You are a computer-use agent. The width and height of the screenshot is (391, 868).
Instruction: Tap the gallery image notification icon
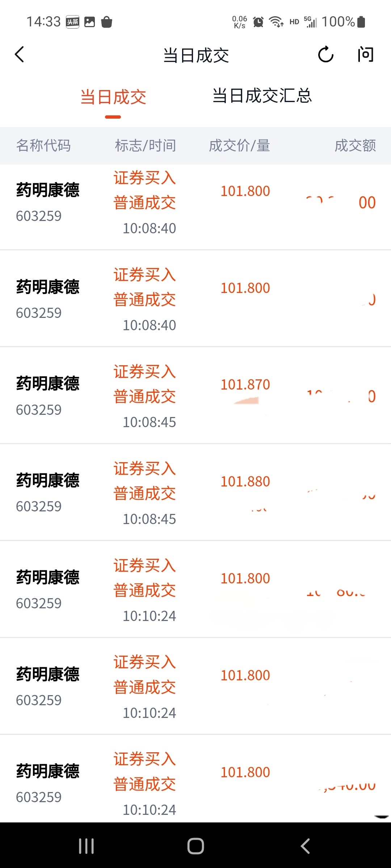[x=89, y=22]
